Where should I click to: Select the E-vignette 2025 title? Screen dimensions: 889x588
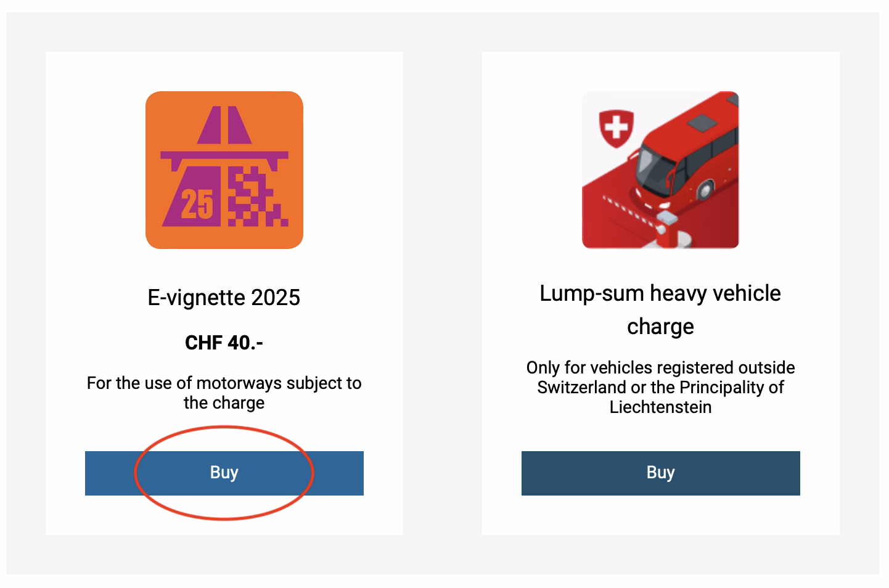(x=224, y=298)
